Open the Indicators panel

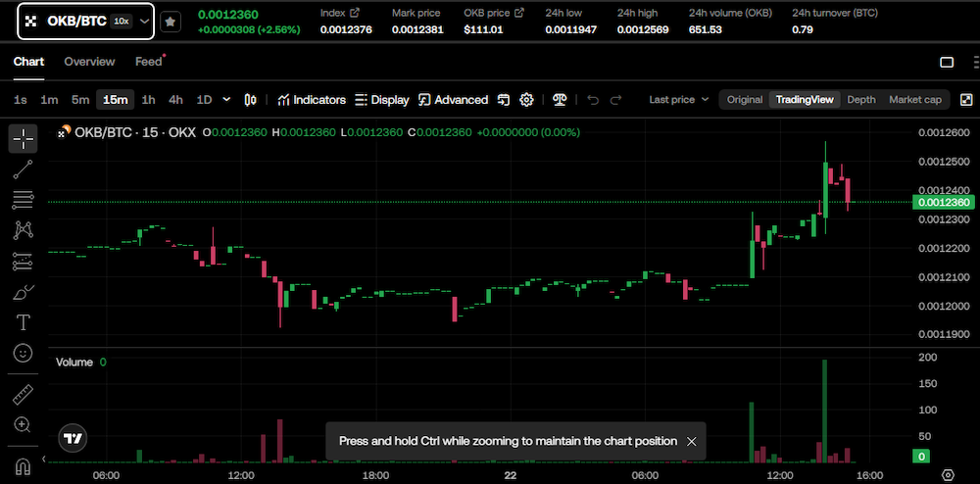coord(312,100)
